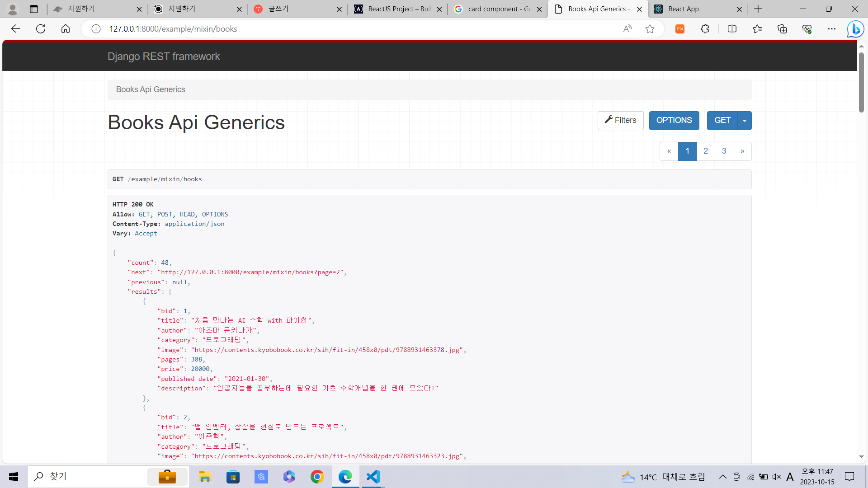868x488 pixels.
Task: Toggle split screen icon
Action: pyautogui.click(x=732, y=29)
